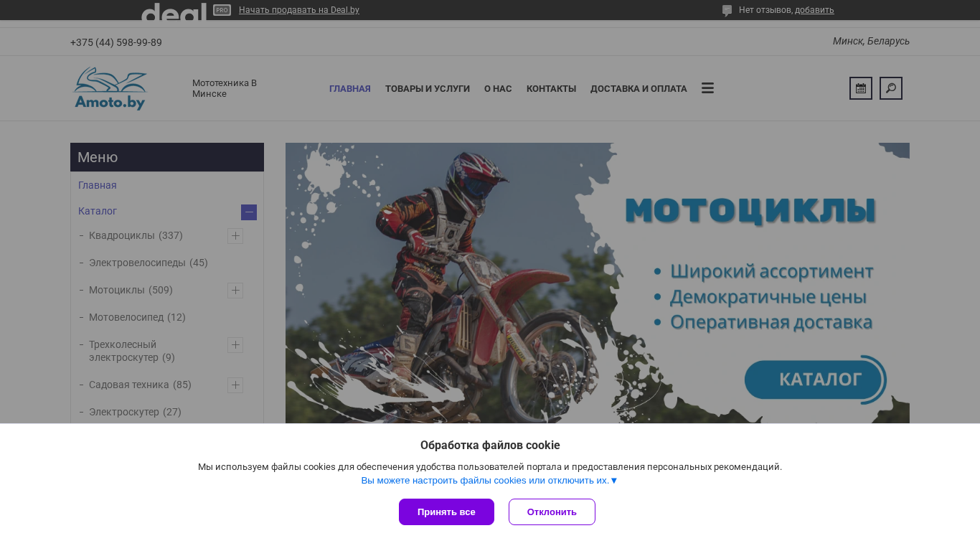This screenshot has width=980, height=551.
Task: Open КОНТАКТЫ page
Action: pos(551,89)
